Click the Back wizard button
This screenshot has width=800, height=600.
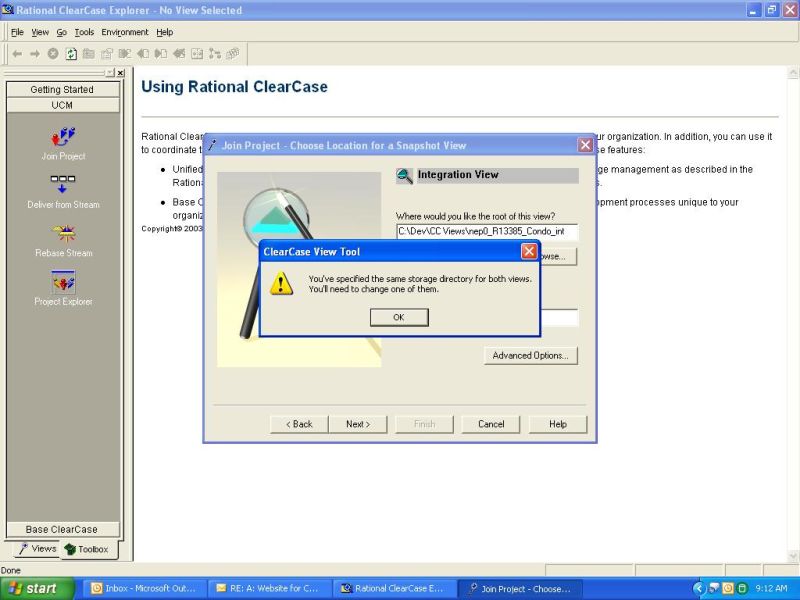click(299, 424)
